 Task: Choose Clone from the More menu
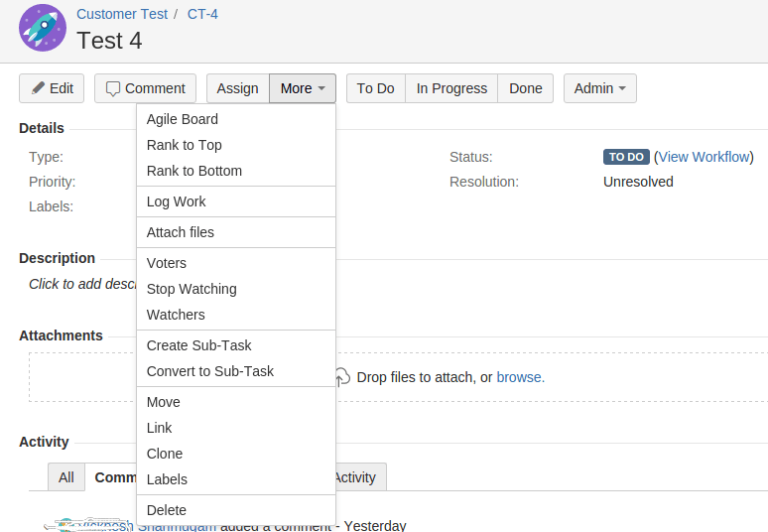click(165, 454)
